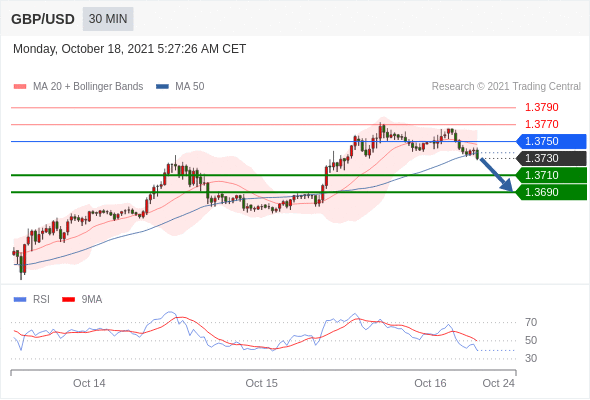
Task: Toggle the MA 50 blue legend swatch
Action: (x=162, y=87)
